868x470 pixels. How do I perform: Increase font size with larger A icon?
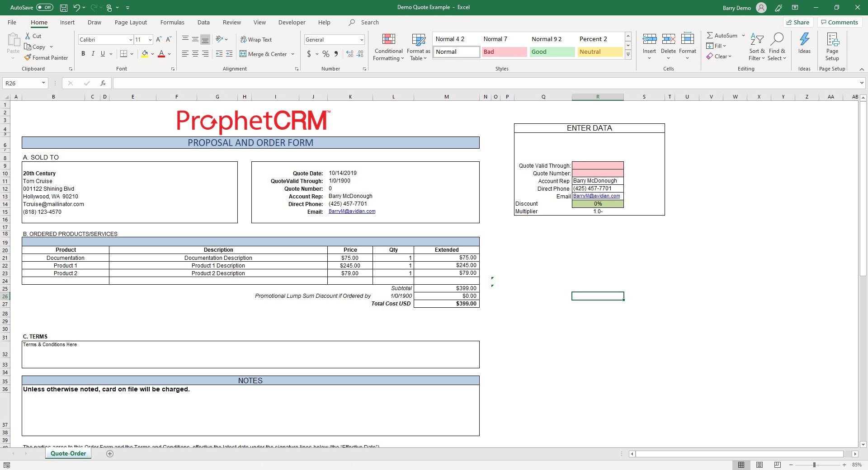(x=159, y=40)
